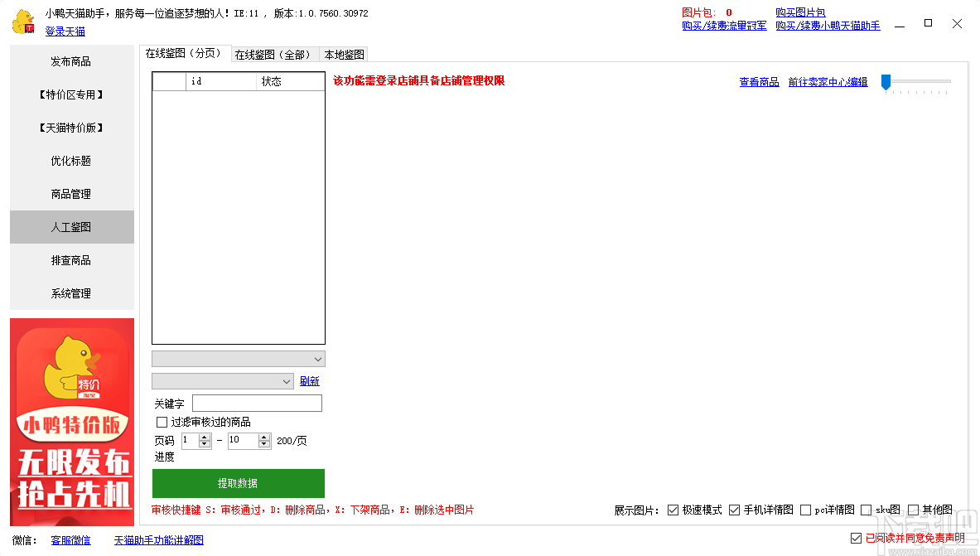980x556 pixels.
Task: Select the 人工鉴图 sidebar item
Action: click(x=71, y=227)
